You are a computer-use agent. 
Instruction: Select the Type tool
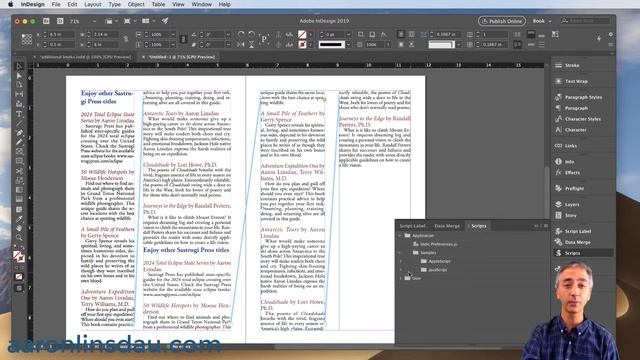19,115
